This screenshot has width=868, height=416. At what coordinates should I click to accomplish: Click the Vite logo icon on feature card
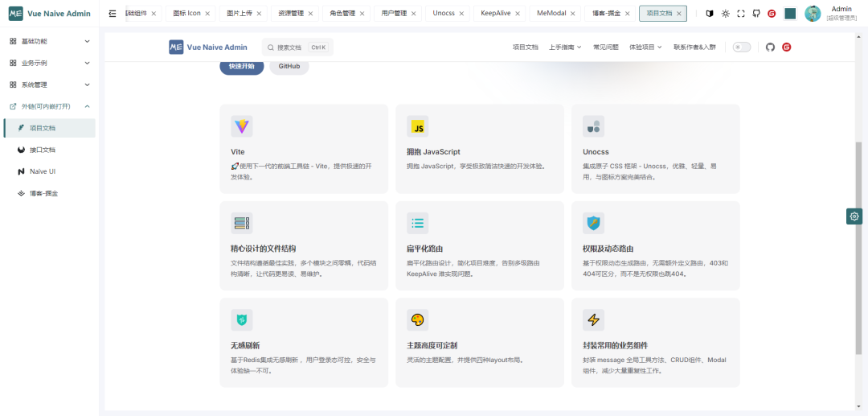pos(242,126)
